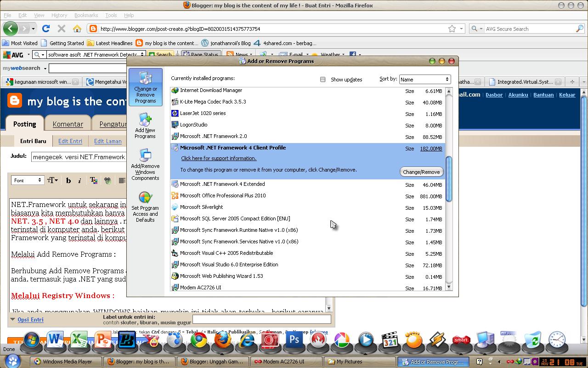Viewport: 588px width, 368px height.
Task: Reload the Blogger page in Firefox
Action: click(x=46, y=29)
